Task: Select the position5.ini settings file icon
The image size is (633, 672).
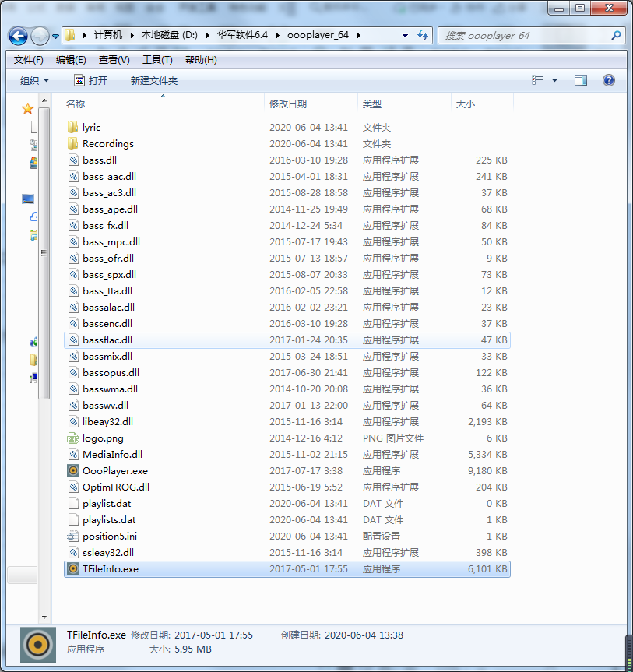Action: [x=73, y=537]
